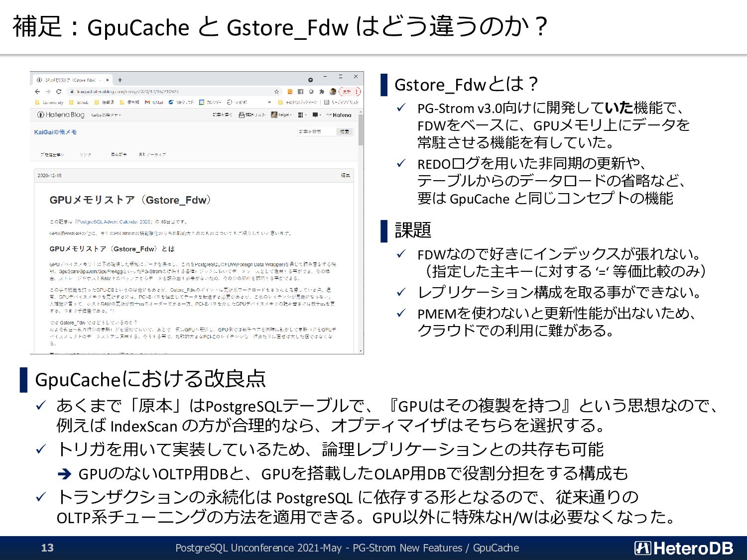Click the red update menu button
747x560 pixels.
350,92
